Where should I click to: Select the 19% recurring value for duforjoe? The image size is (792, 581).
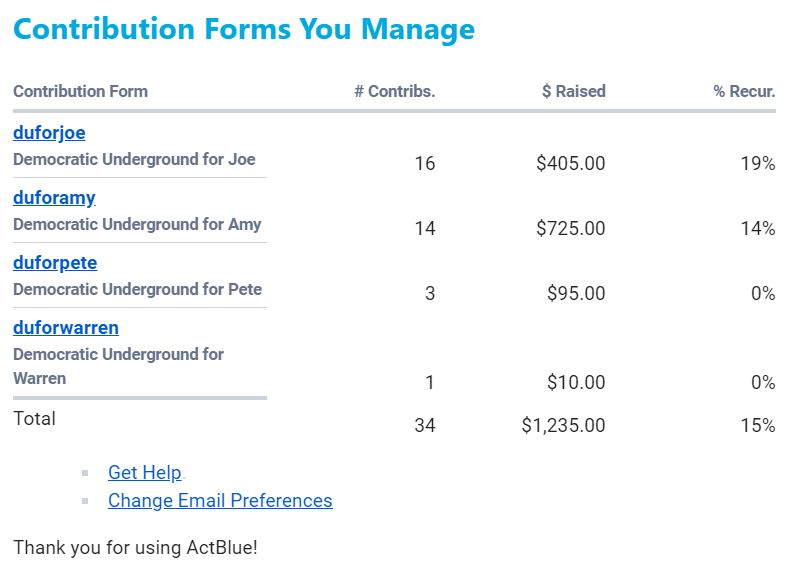(757, 163)
